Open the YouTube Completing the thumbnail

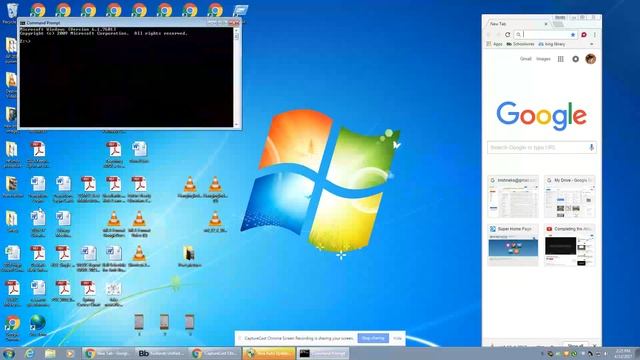[569, 245]
